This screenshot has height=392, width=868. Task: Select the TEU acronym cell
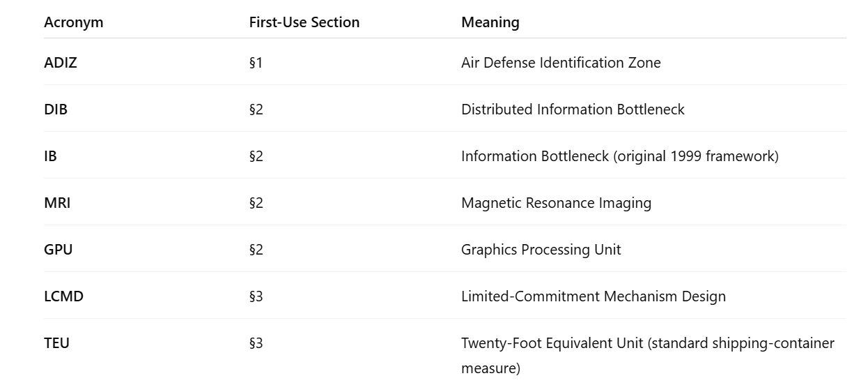pos(57,343)
